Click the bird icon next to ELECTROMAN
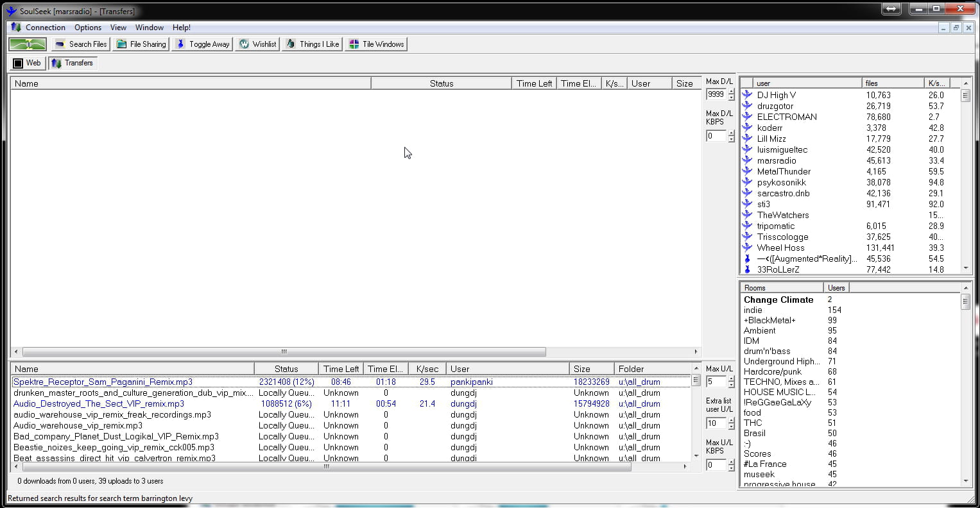Screen dimensions: 980x508 point(747,117)
